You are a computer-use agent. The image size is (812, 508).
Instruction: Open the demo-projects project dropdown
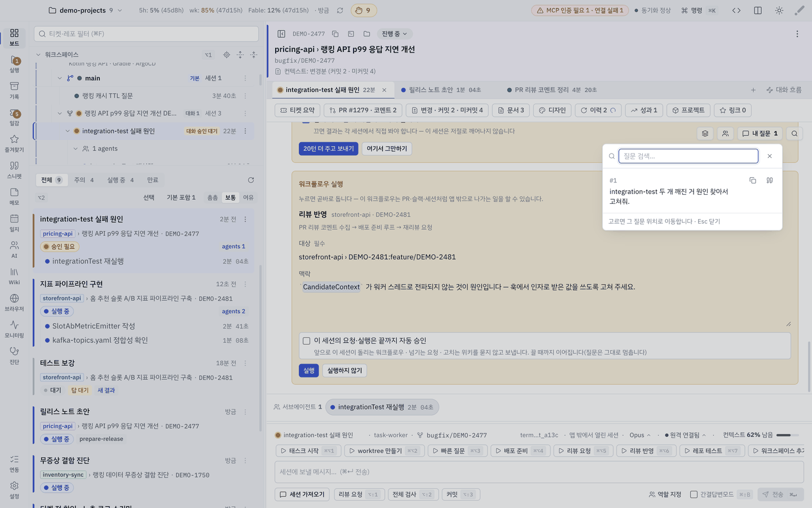pyautogui.click(x=85, y=10)
